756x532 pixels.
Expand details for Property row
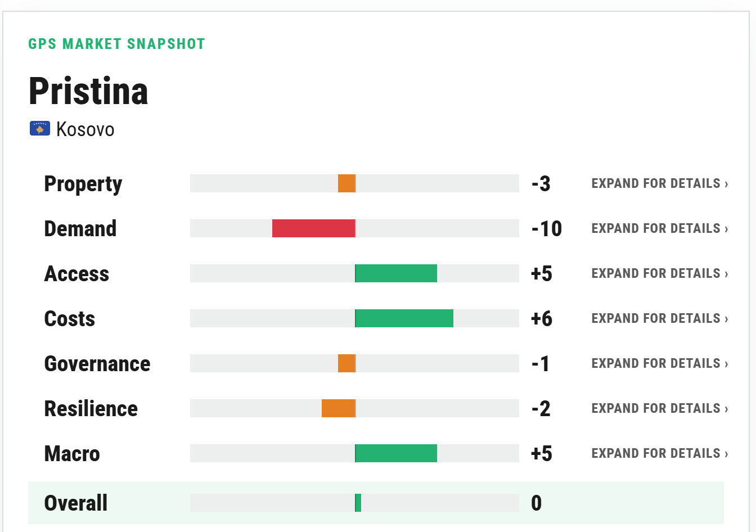tap(659, 183)
